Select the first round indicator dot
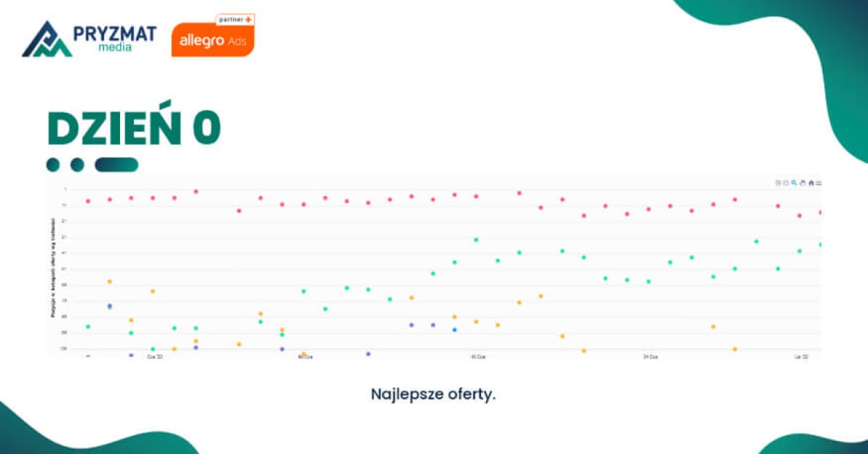Viewport: 868px width, 454px height. [53, 165]
